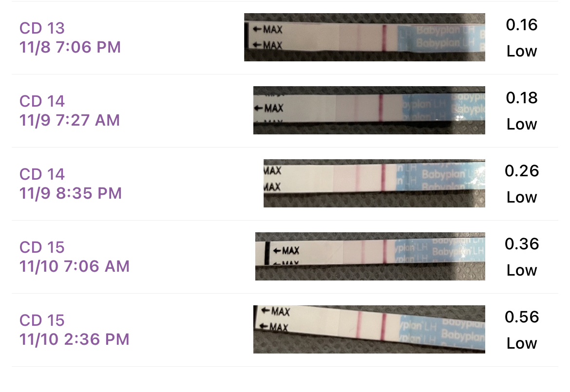Screen dimensions: 570x392
Task: Tap the 11/10 7:06 AM timestamp
Action: pyautogui.click(x=75, y=266)
